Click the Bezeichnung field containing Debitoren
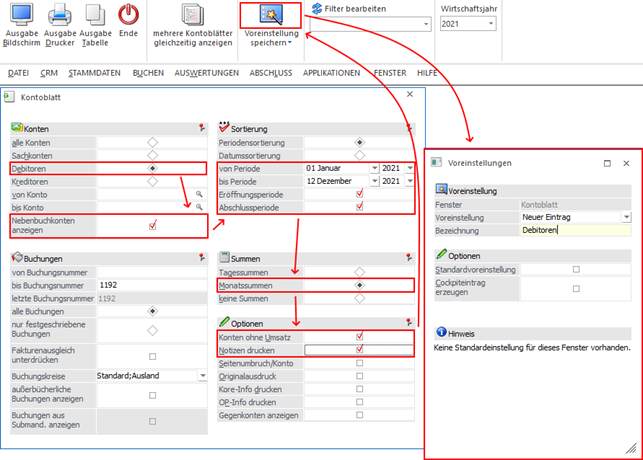The width and height of the screenshot is (643, 460). click(x=574, y=230)
